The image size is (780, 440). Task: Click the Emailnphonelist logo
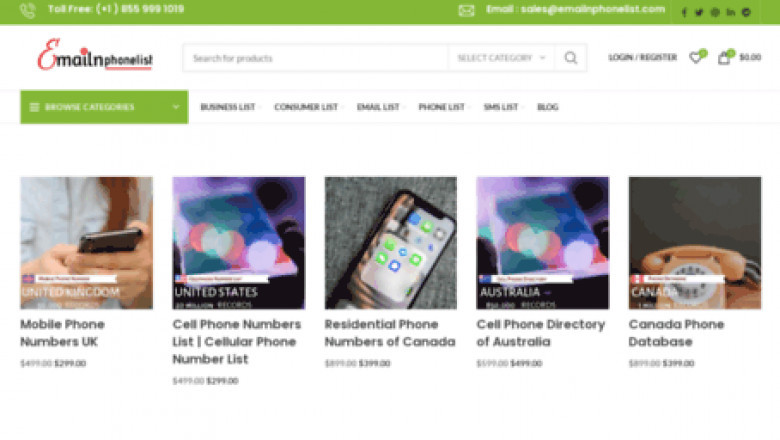95,55
